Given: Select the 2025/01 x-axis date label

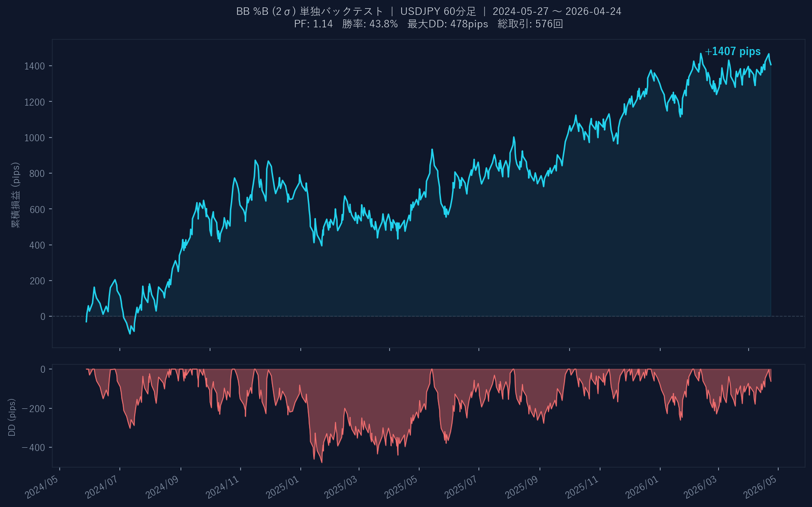Looking at the screenshot, I should (x=283, y=487).
